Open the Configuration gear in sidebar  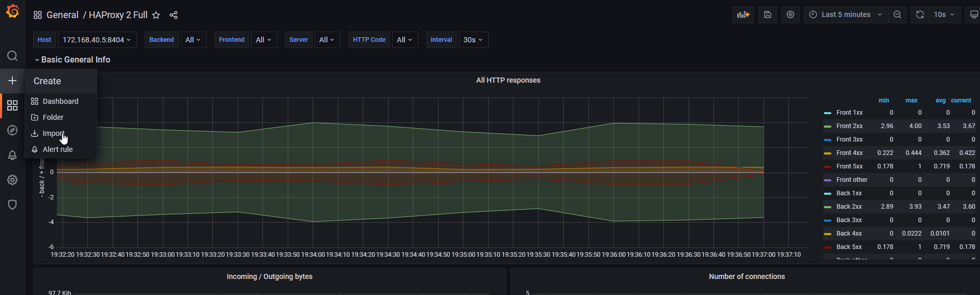click(12, 180)
